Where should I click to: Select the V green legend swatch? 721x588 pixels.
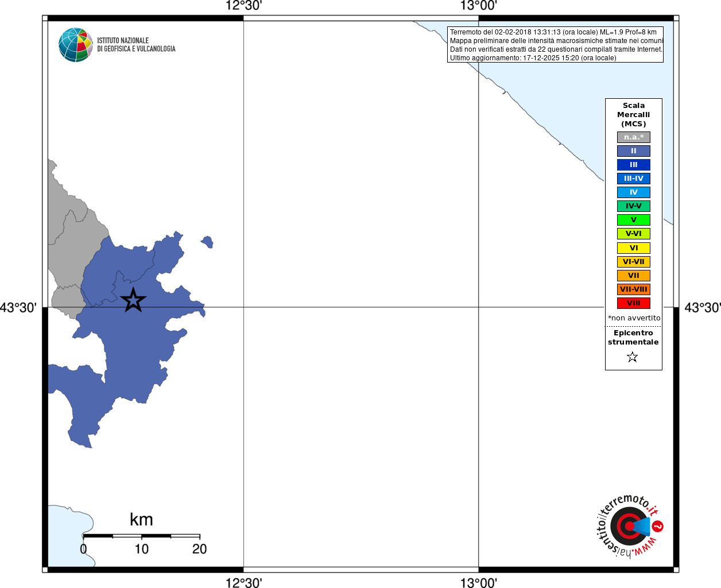[x=634, y=220]
